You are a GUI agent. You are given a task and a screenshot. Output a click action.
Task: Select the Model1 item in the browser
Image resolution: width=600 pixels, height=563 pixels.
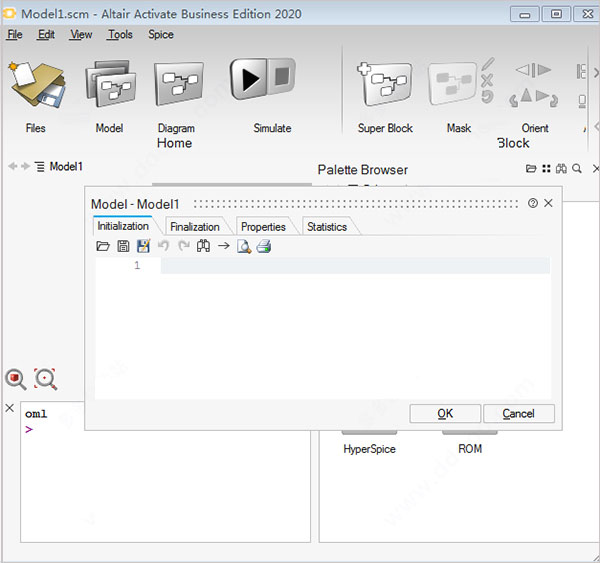(65, 166)
